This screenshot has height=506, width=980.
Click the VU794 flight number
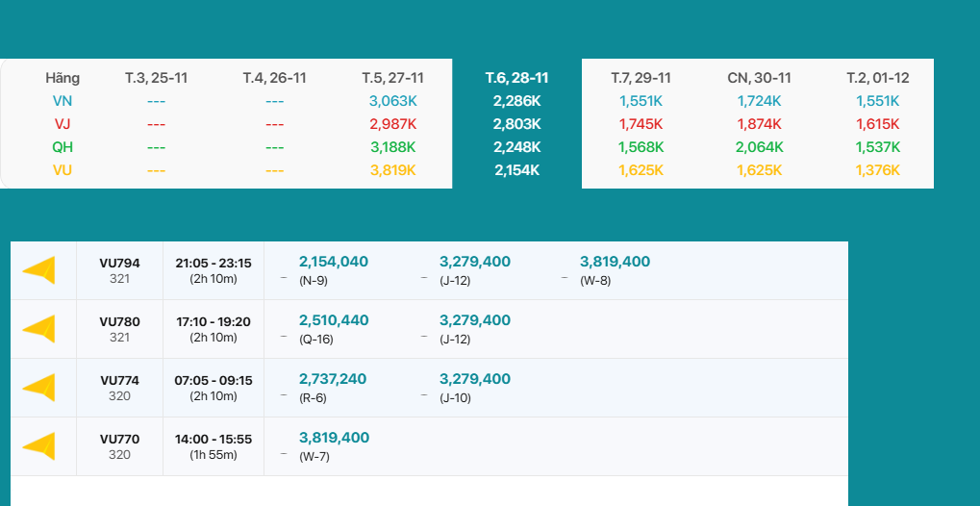click(119, 263)
